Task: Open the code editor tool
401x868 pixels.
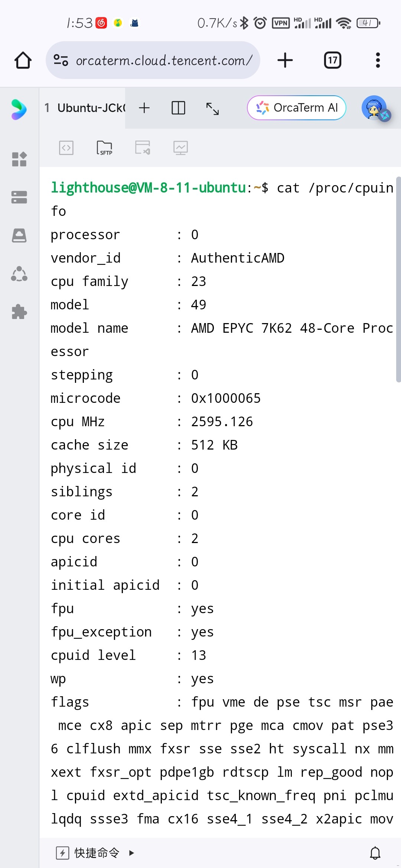Action: tap(67, 147)
